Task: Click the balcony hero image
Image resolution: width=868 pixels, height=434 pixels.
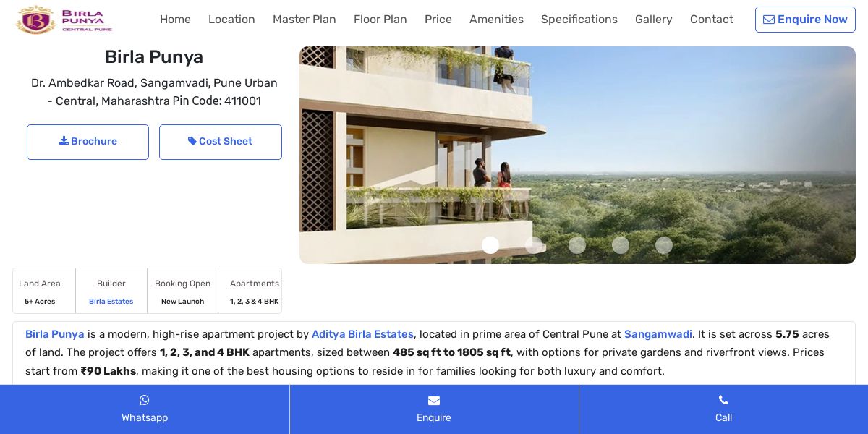Action: click(577, 155)
